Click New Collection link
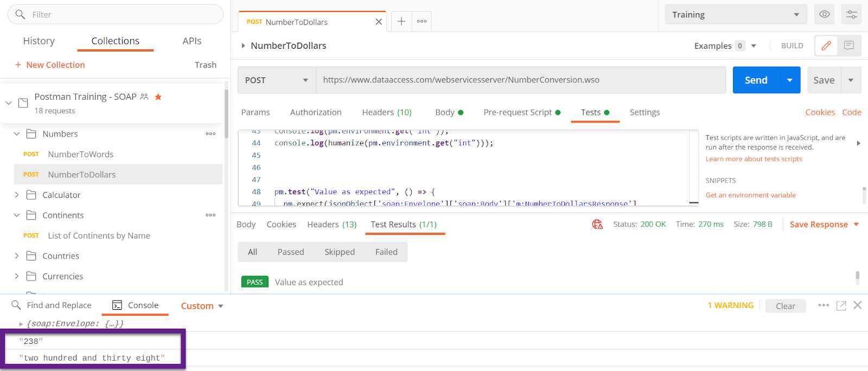The width and height of the screenshot is (868, 371). click(55, 65)
